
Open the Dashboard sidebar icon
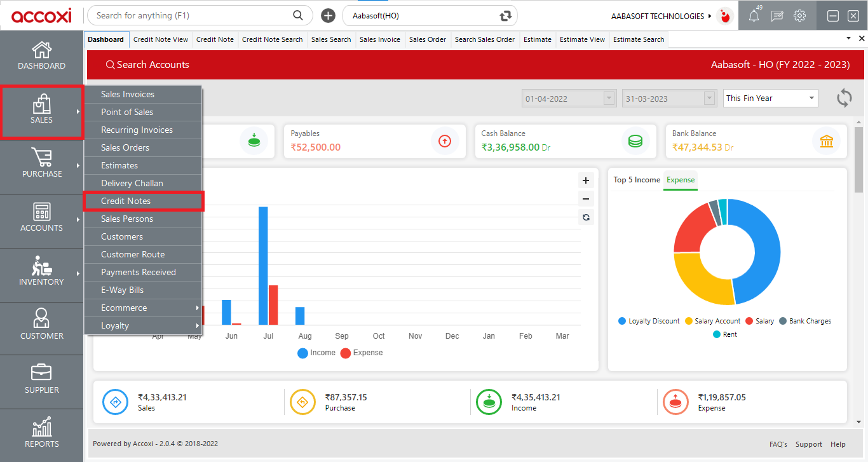click(x=41, y=56)
